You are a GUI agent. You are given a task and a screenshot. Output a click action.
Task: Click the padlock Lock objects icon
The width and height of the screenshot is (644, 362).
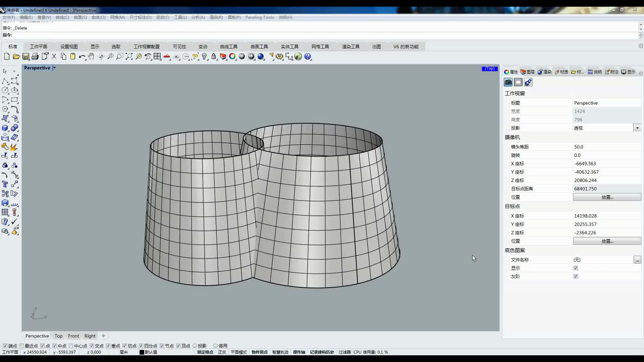click(214, 57)
